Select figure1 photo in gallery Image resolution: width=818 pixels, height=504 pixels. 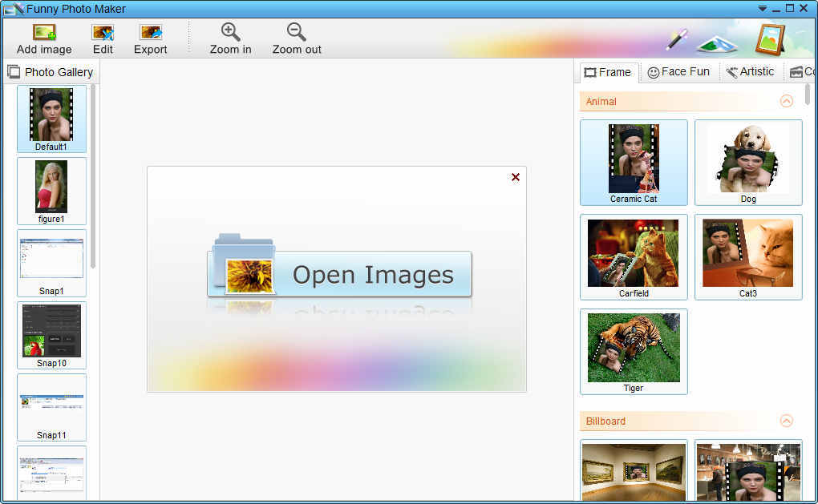[x=51, y=192]
